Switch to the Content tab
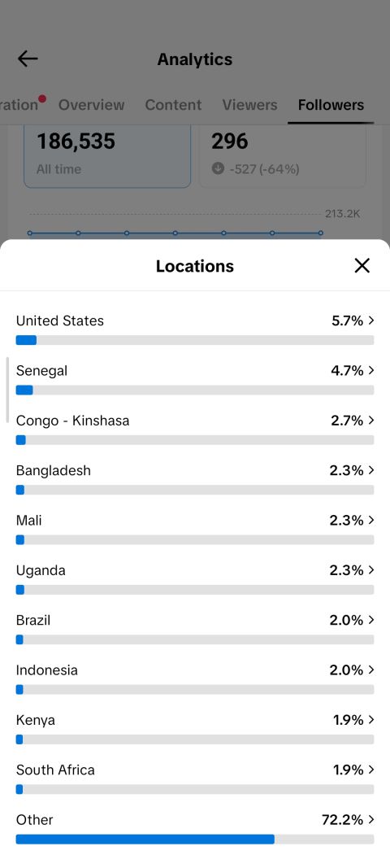 coord(173,105)
